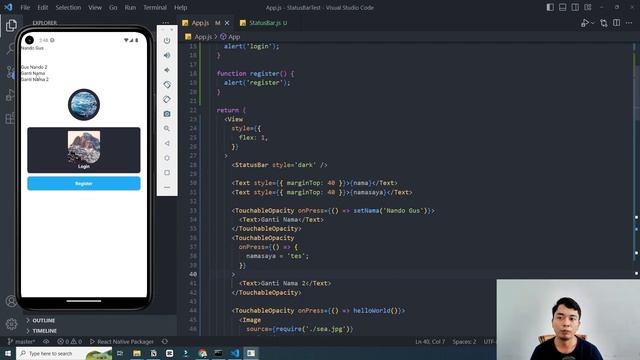Take an emulator screenshot with camera icon
Screen dimensions: 640x360
167,114
